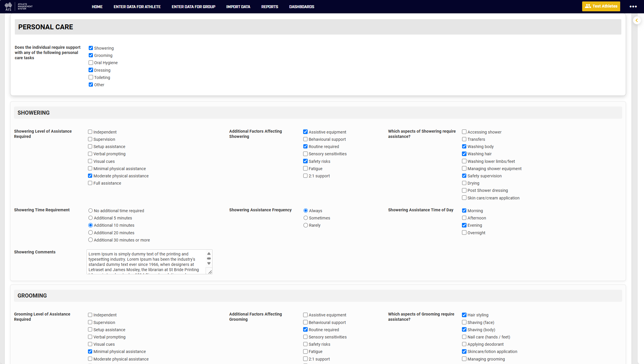Check the Oral Hygiene checkbox
This screenshot has height=364, width=644.
click(x=91, y=62)
